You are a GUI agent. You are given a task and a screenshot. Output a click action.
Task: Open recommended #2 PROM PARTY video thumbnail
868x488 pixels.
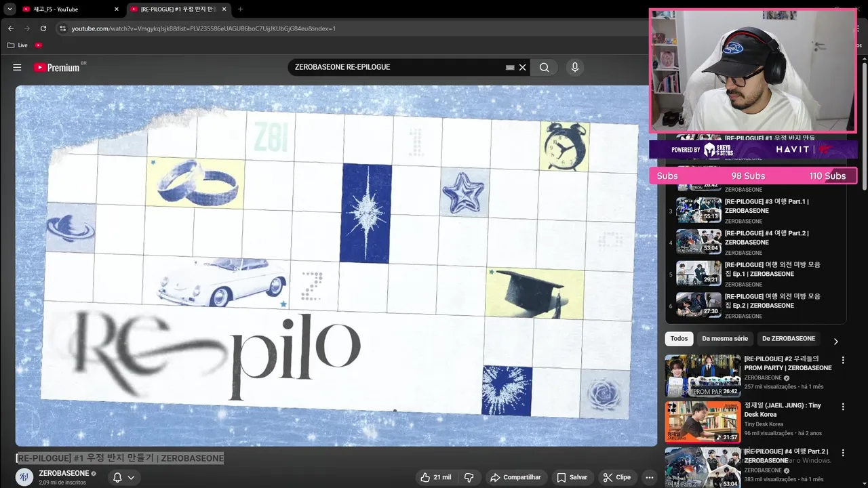pyautogui.click(x=703, y=375)
